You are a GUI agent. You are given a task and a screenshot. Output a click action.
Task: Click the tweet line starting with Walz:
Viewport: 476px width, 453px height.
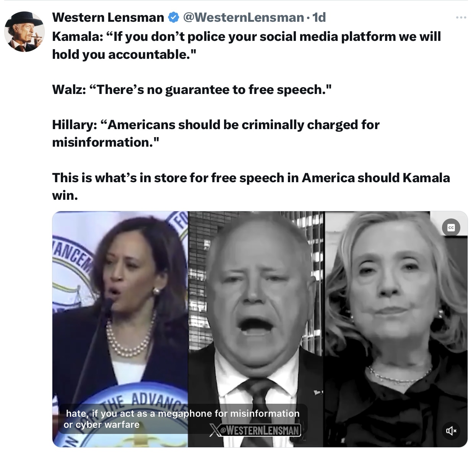click(192, 89)
